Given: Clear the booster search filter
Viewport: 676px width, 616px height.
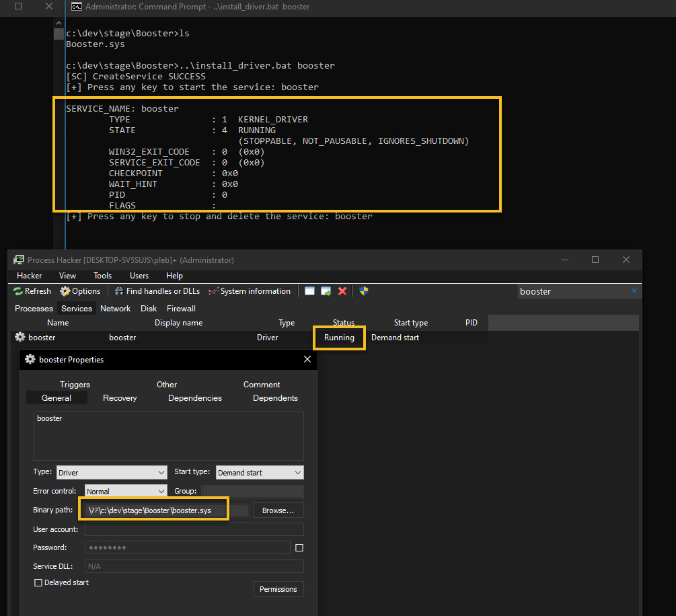Looking at the screenshot, I should tap(634, 291).
